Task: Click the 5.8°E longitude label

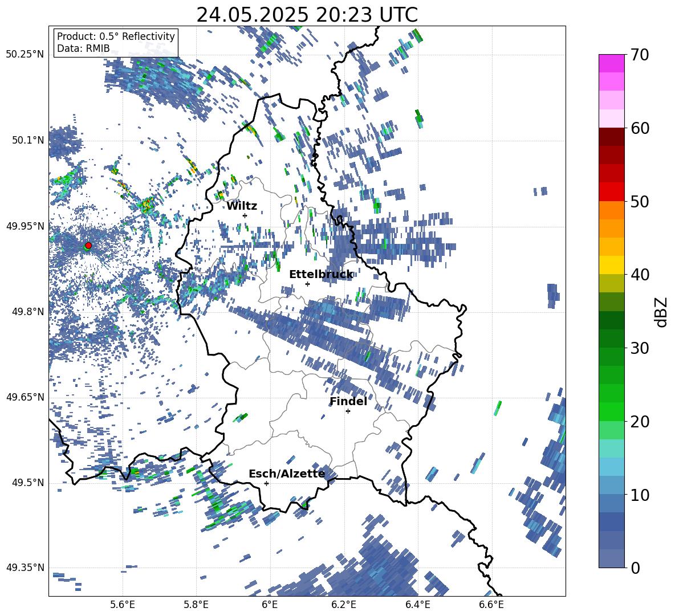Action: tap(196, 605)
